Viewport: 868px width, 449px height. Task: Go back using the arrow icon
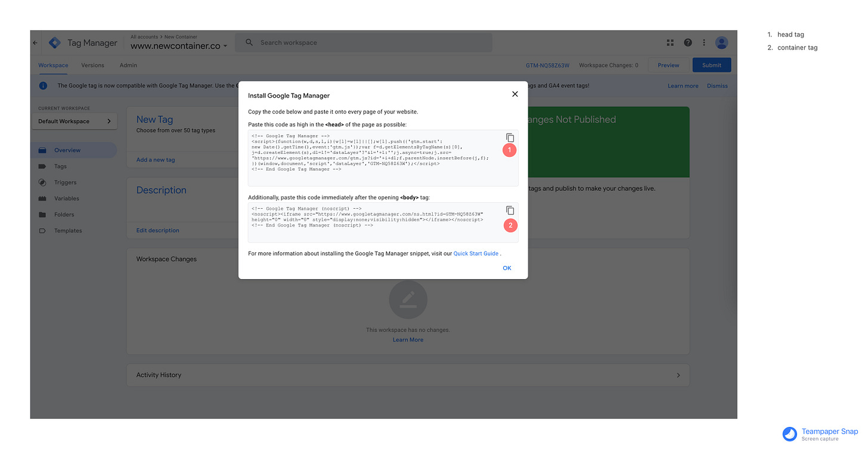(35, 43)
